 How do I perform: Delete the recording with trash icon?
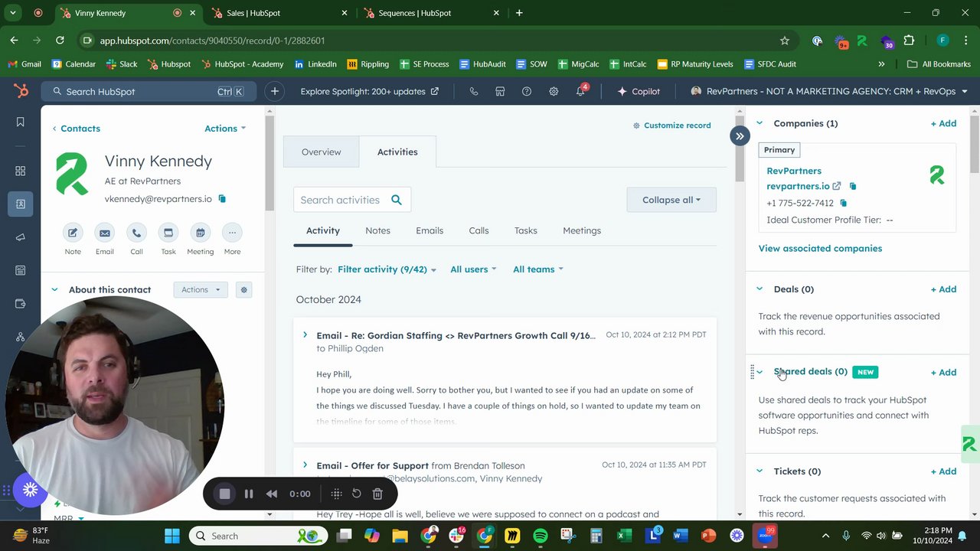click(x=377, y=494)
